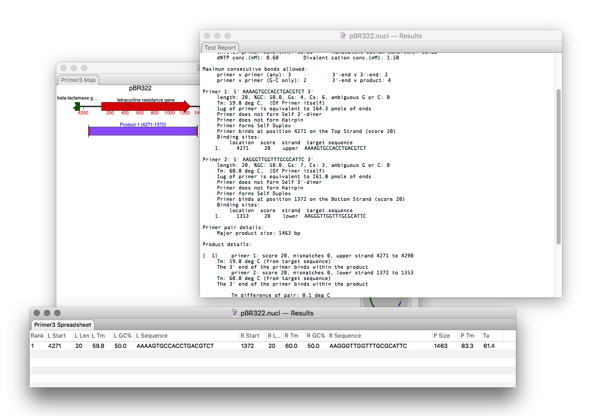Sort by the P Size column header
This screenshot has height=416, width=600.
point(441,336)
